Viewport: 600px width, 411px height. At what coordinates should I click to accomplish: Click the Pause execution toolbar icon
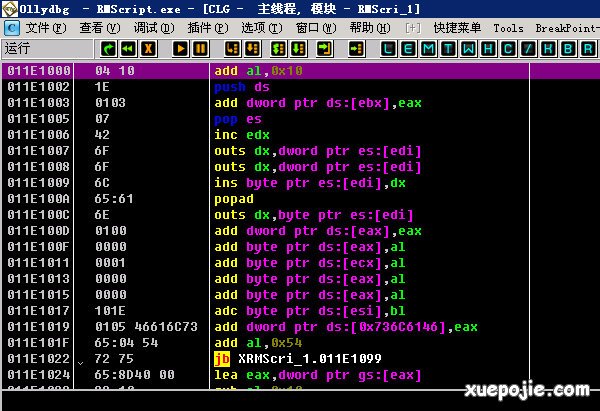coord(201,49)
